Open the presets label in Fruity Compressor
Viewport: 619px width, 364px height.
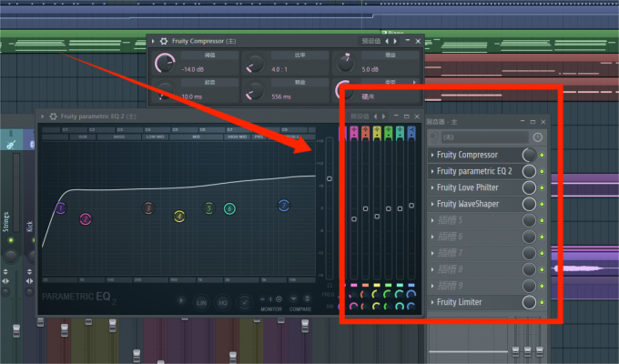coord(371,41)
